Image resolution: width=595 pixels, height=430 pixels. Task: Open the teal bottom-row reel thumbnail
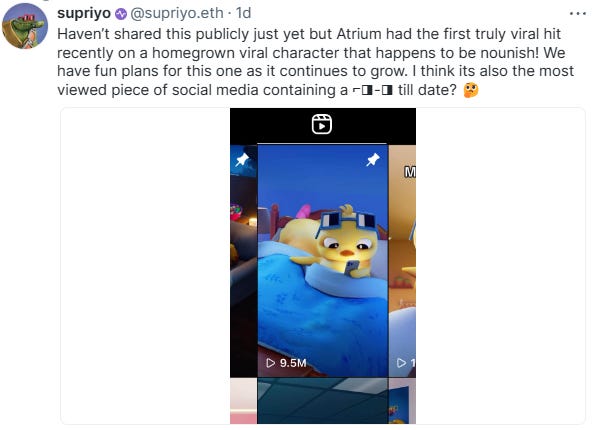pos(323,401)
